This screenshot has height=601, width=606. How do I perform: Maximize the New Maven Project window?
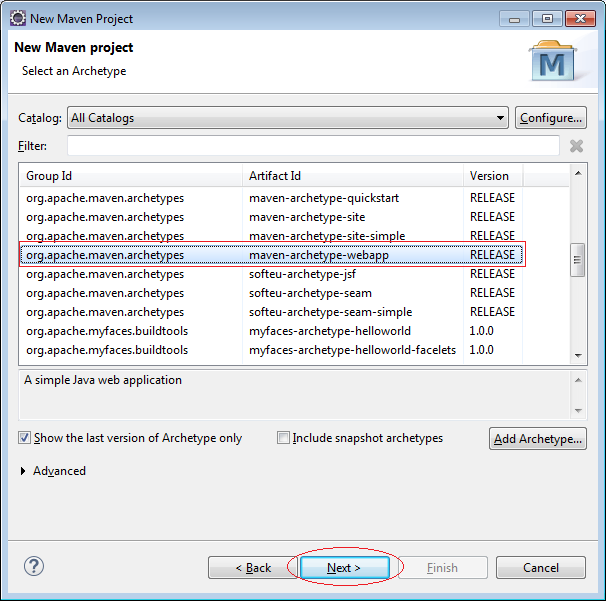point(547,18)
